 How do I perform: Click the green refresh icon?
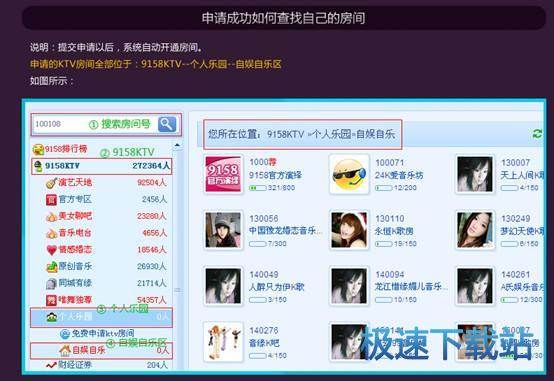pos(537,134)
